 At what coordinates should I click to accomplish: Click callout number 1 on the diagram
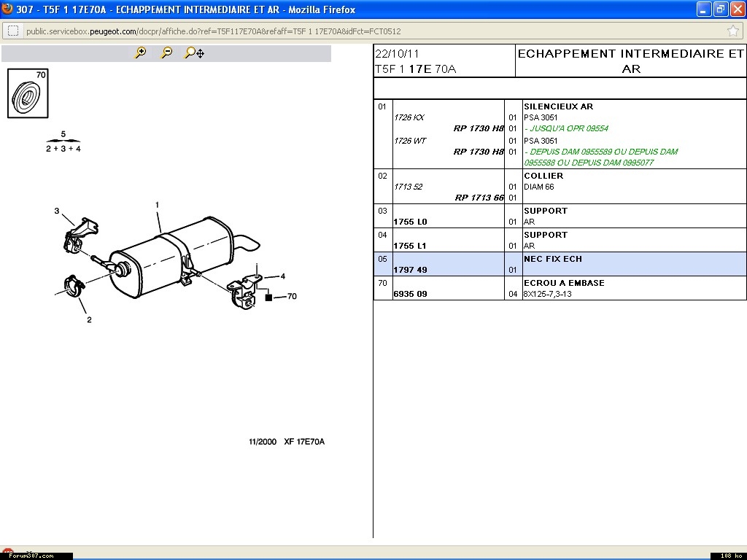pyautogui.click(x=157, y=206)
